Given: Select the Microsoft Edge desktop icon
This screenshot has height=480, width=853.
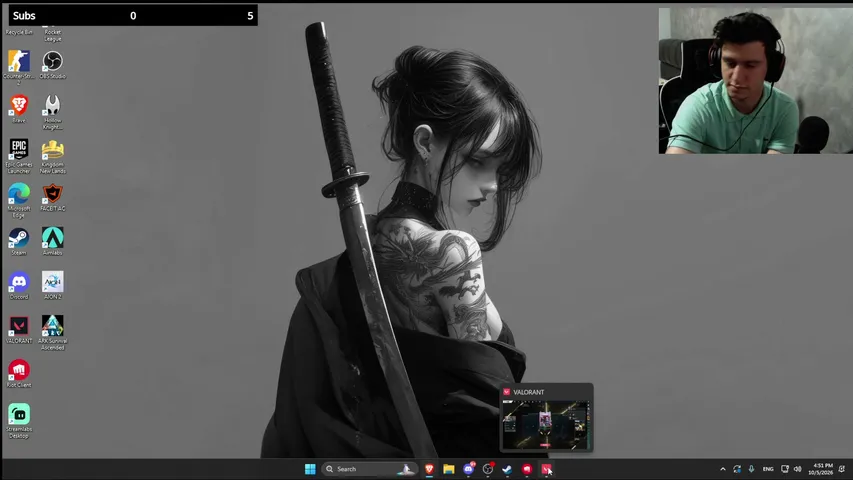Looking at the screenshot, I should (19, 200).
